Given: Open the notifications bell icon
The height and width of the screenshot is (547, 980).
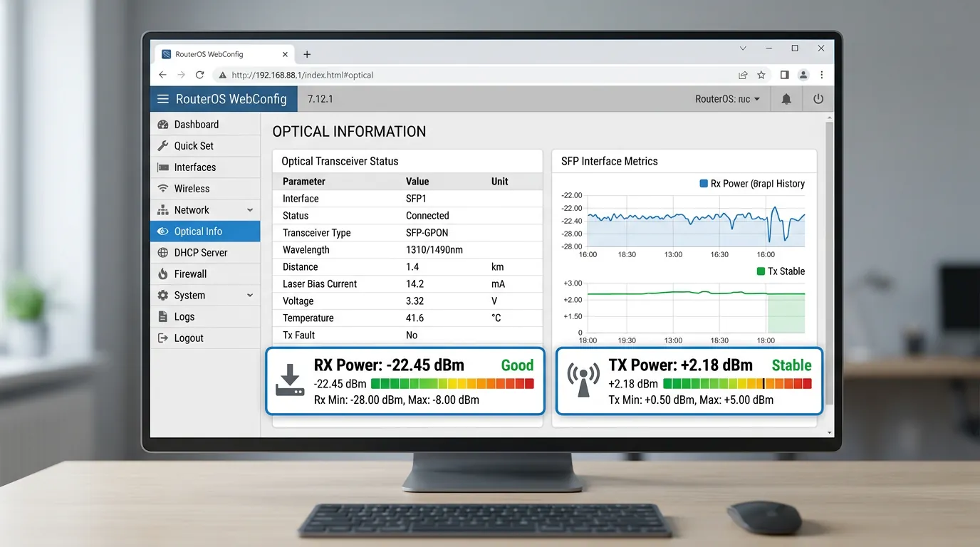Looking at the screenshot, I should click(786, 99).
